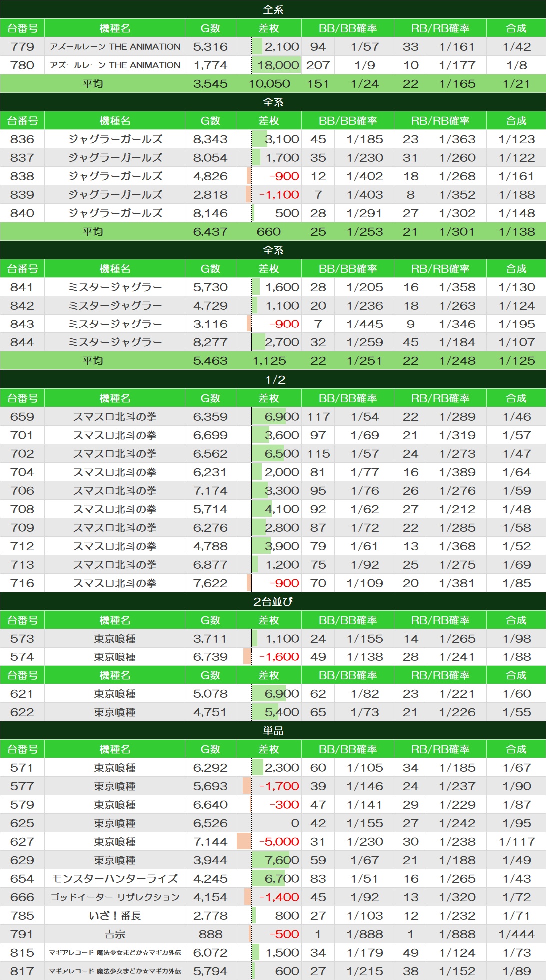Viewport: 546px width, 980px height.
Task: Select the 1/184 RB probability in row 844
Action: point(457,342)
